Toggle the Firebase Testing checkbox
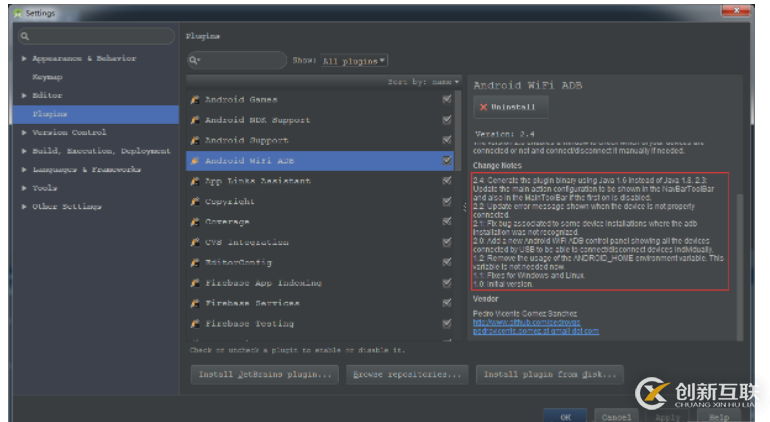This screenshot has width=770, height=422. [447, 323]
